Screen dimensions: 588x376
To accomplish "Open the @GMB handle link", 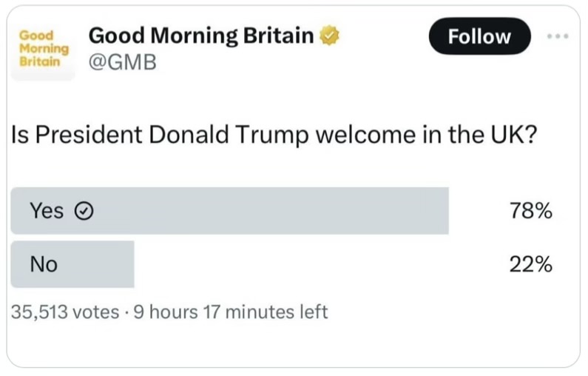I will pyautogui.click(x=123, y=62).
